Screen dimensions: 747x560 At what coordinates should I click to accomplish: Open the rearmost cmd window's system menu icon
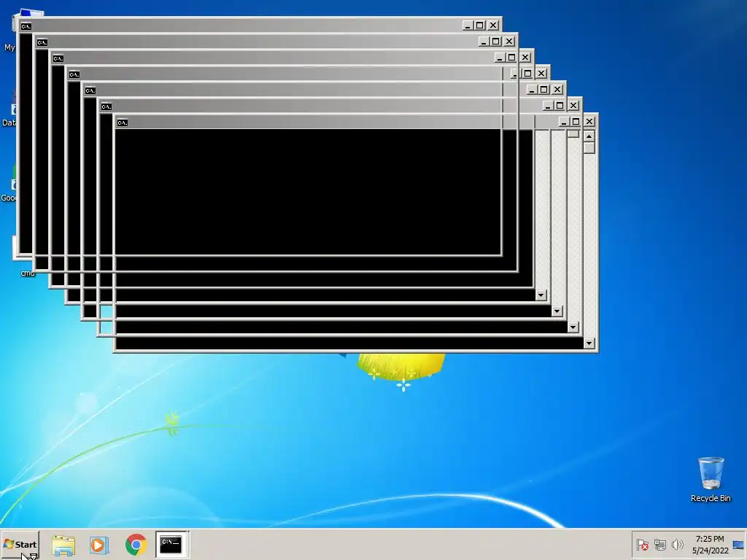pos(26,26)
